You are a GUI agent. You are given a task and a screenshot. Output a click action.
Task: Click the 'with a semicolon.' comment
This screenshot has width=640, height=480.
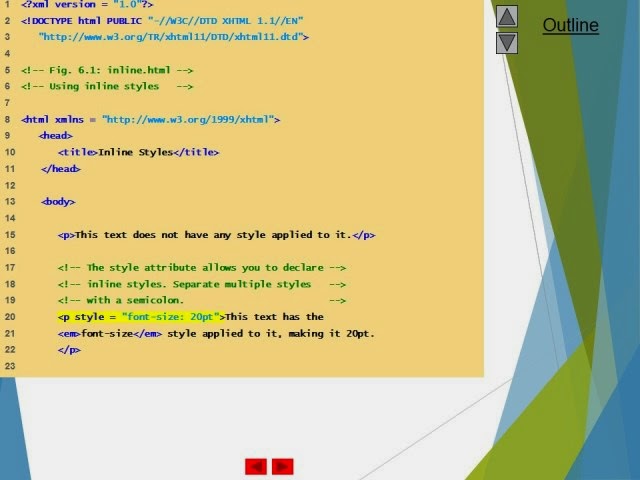[x=202, y=300]
